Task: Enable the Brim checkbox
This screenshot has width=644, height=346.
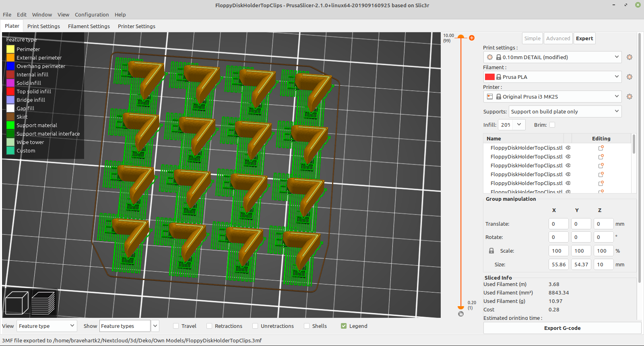Action: tap(552, 125)
